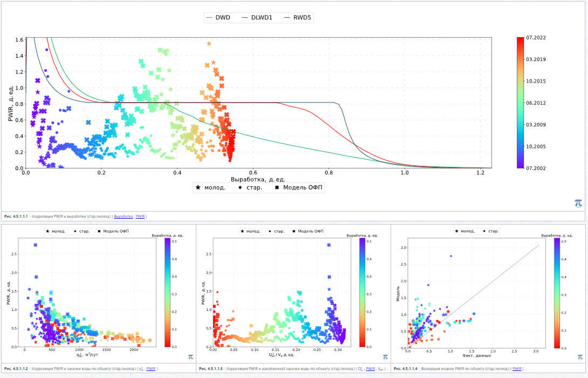Click the pi icon under model validation chart
Viewport: 588px width, 378px height.
(580, 356)
